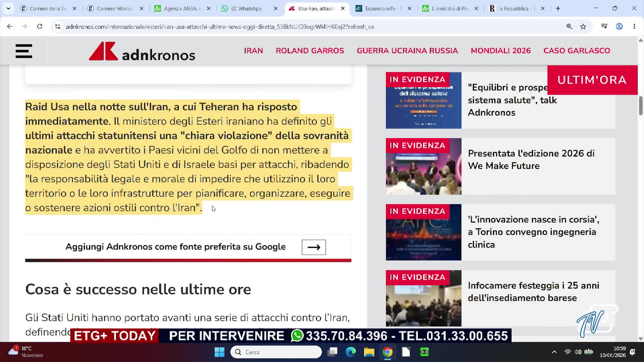Open File Explorer from the taskbar
644x362 pixels.
[369, 352]
